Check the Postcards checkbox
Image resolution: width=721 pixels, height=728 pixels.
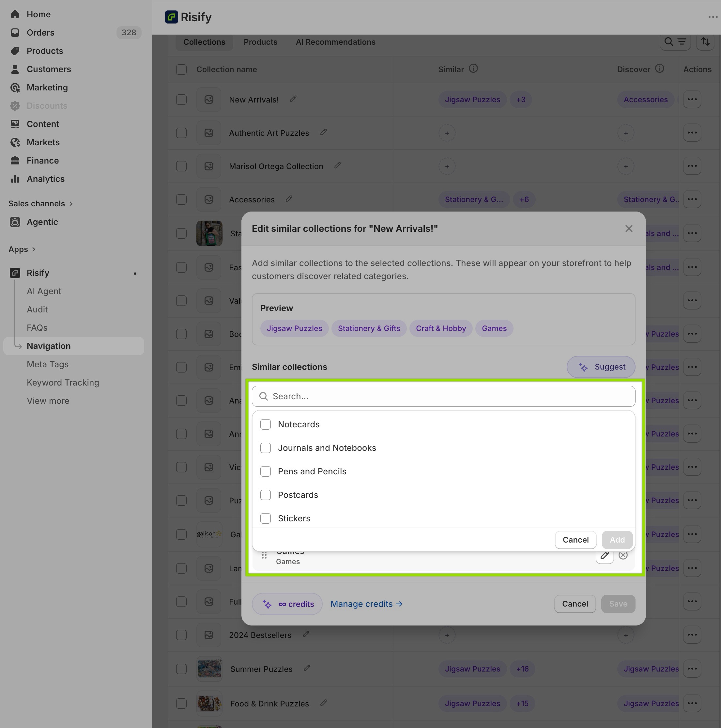point(266,495)
